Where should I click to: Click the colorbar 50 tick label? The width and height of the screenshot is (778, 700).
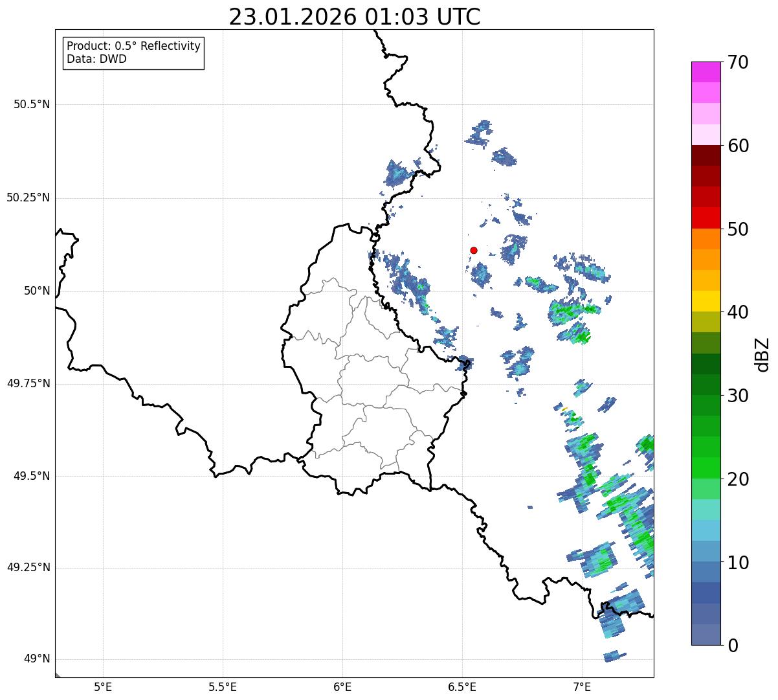(738, 229)
